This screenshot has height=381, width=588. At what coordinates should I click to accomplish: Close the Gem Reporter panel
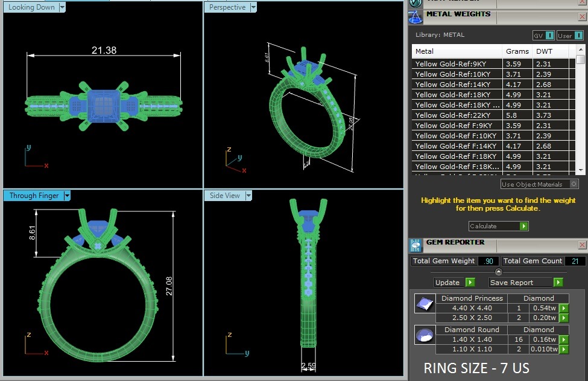click(x=582, y=245)
